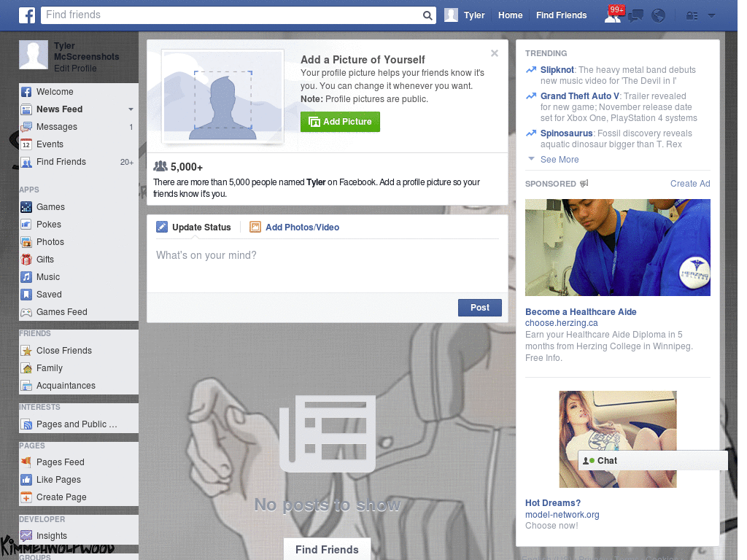Click the Pages and Public icon

click(x=26, y=424)
